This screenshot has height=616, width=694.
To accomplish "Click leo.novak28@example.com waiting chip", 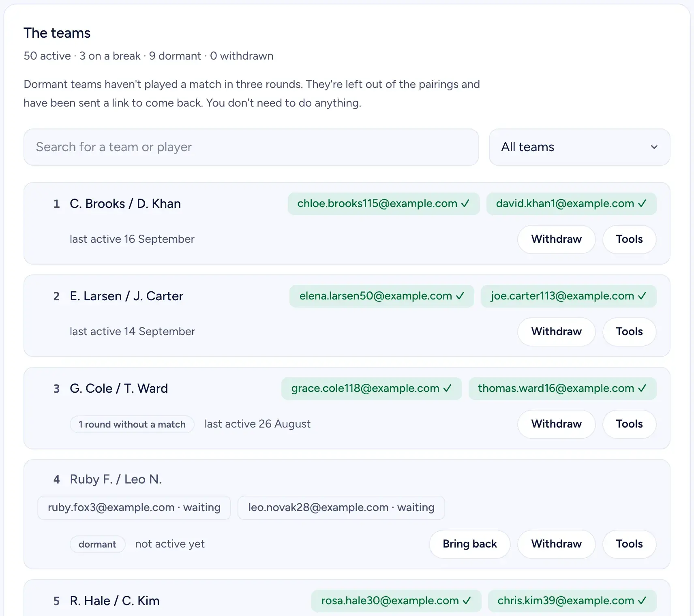I will (341, 508).
